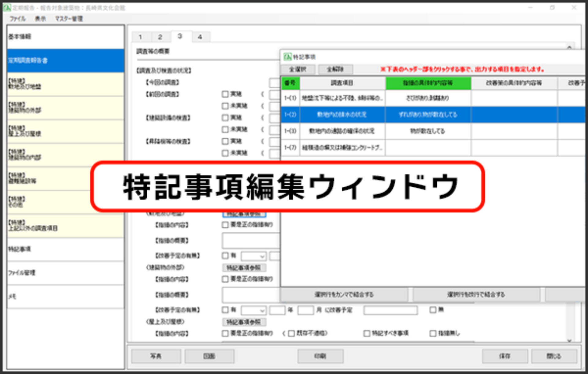Image resolution: width=588 pixels, height=374 pixels.
Task: Check 実施 for 前回の調査
Action: 225,94
